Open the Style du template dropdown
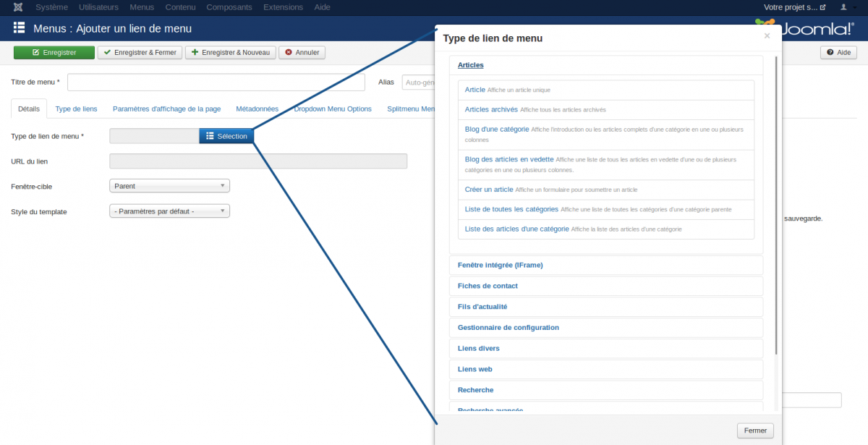868x445 pixels. 169,211
